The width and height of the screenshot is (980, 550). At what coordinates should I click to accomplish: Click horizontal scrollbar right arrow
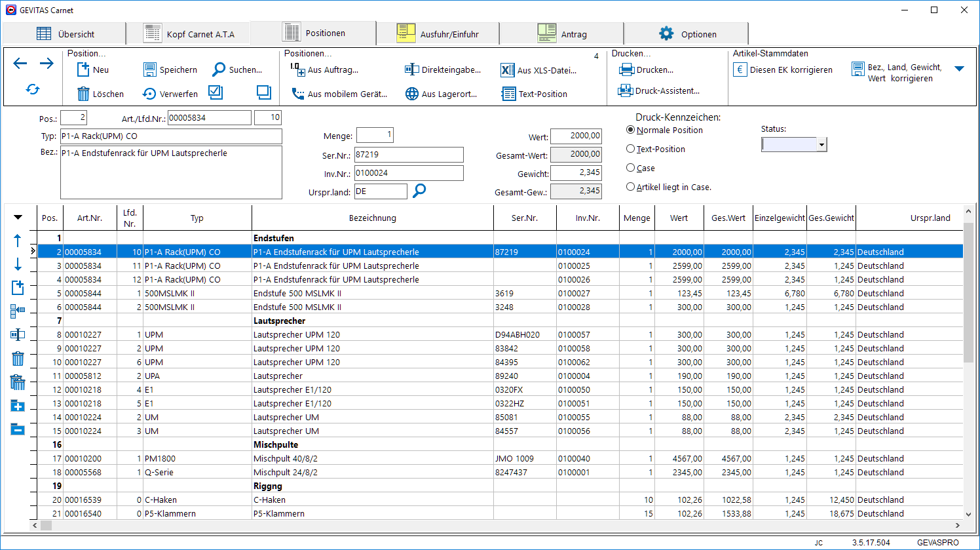tap(957, 525)
